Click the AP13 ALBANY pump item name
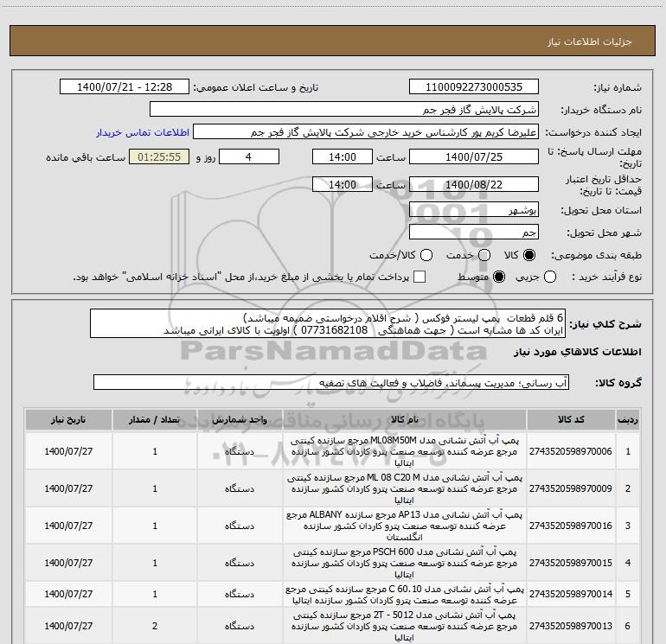The image size is (666, 644). click(x=405, y=526)
